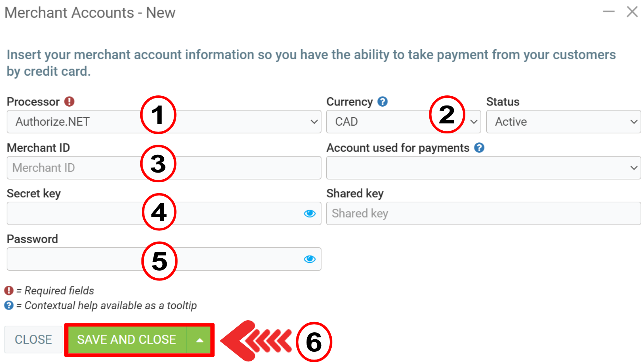Minimize the Merchant Accounts dialog

608,12
